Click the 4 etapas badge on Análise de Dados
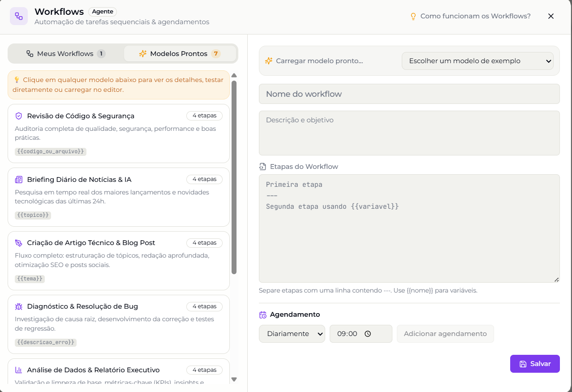 click(204, 370)
